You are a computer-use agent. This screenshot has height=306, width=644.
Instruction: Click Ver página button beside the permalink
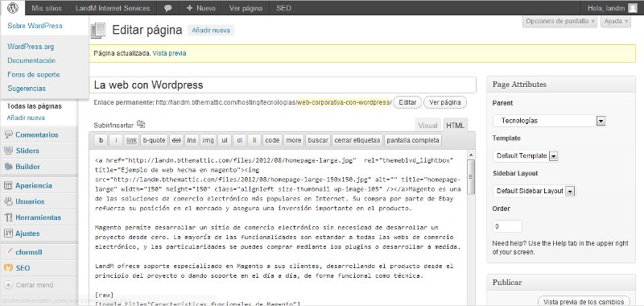(x=445, y=102)
